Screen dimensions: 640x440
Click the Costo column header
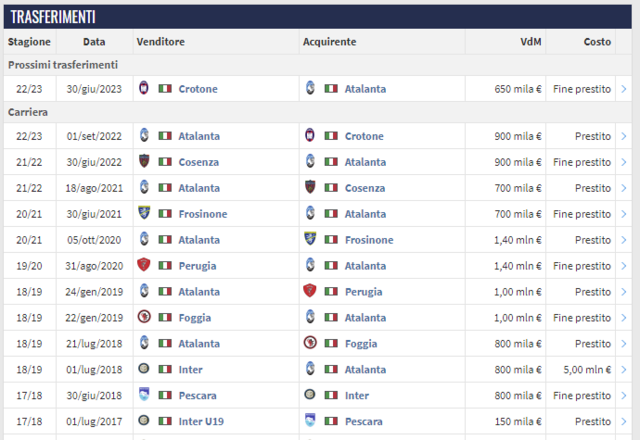[x=597, y=42]
